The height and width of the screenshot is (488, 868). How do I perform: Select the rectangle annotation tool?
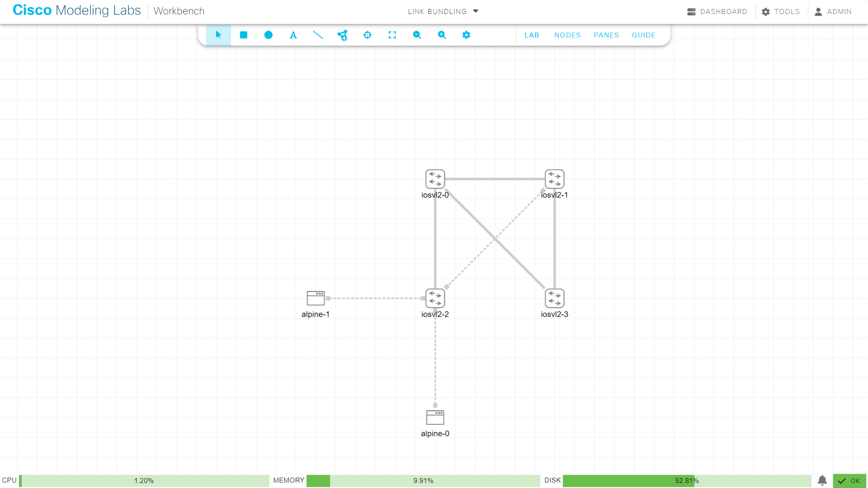tap(243, 35)
